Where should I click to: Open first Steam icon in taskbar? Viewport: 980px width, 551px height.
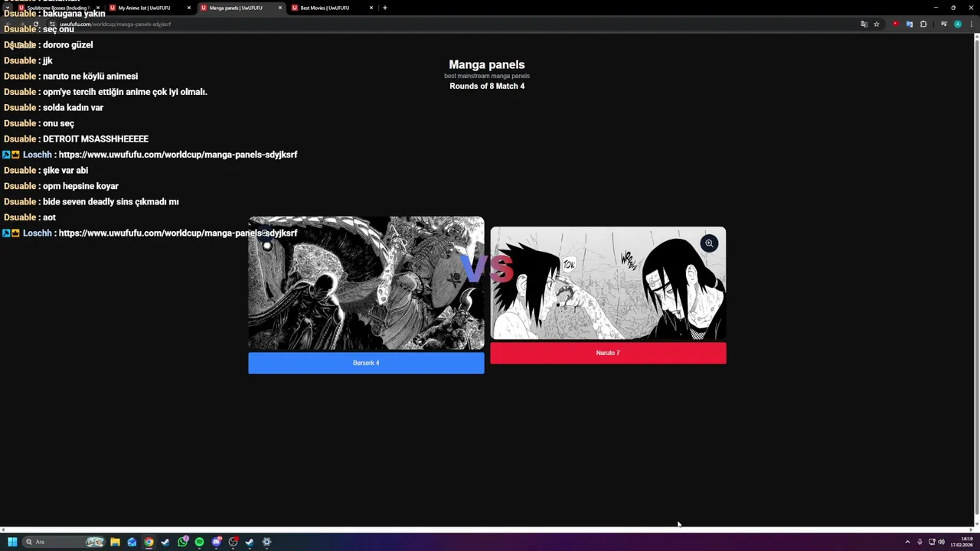pyautogui.click(x=165, y=542)
